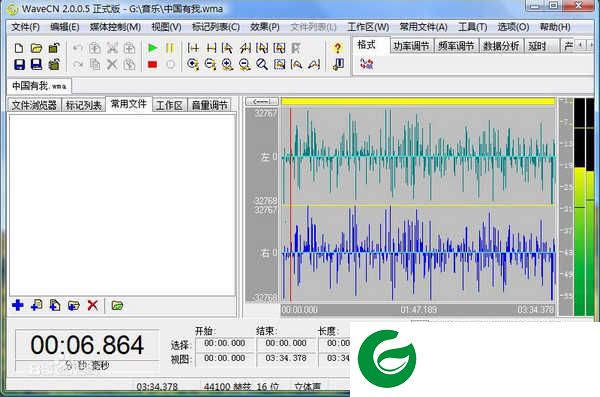The image size is (600, 397).
Task: Start playback with the green play button
Action: tap(153, 48)
